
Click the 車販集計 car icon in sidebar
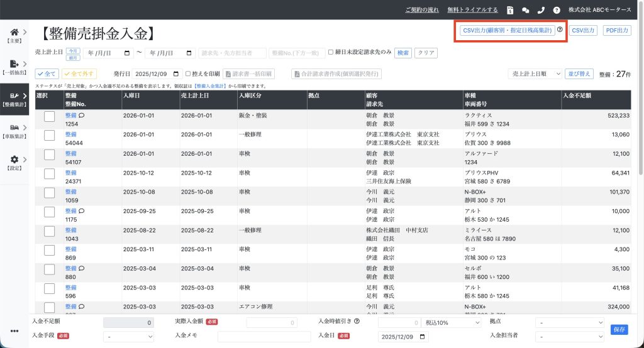(14, 128)
